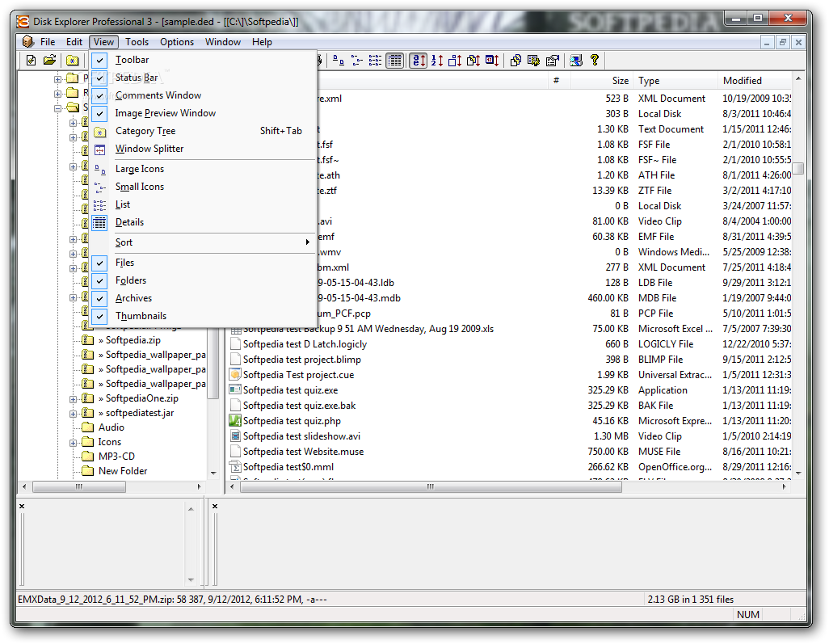The height and width of the screenshot is (644, 829).
Task: Click the copy documents toolbar icon
Action: (x=515, y=61)
